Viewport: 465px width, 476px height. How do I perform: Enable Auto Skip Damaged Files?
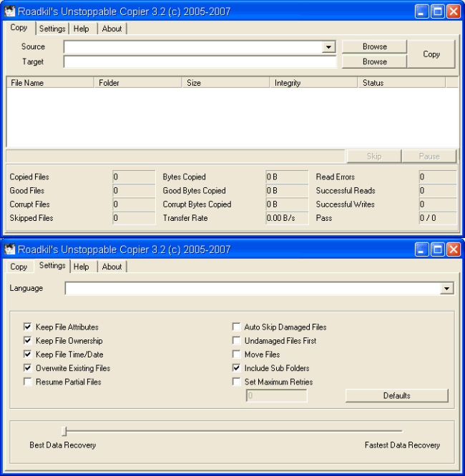(237, 327)
